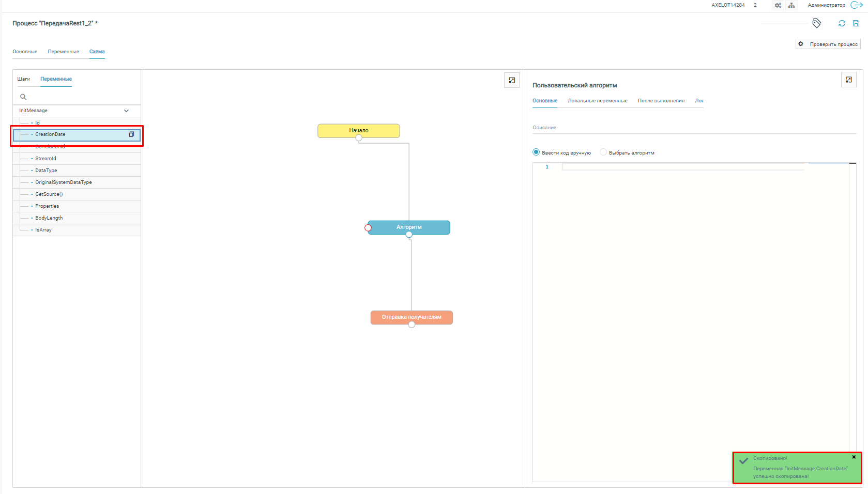Screen dimensions: 868x494
Task: Open the 'Локальные переменные' tab
Action: click(597, 101)
